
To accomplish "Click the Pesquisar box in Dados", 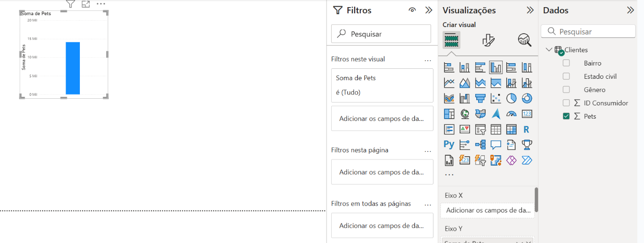I will [x=588, y=31].
